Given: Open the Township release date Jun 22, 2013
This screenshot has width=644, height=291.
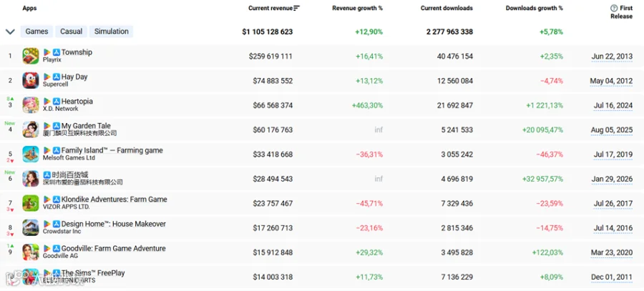Looking at the screenshot, I should pos(612,56).
